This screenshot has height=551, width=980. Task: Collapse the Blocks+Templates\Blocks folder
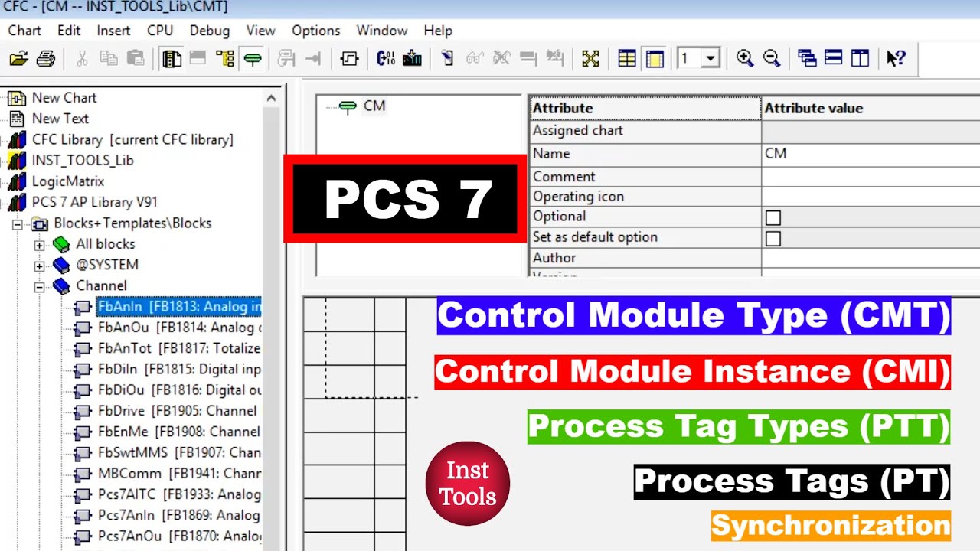coord(17,223)
